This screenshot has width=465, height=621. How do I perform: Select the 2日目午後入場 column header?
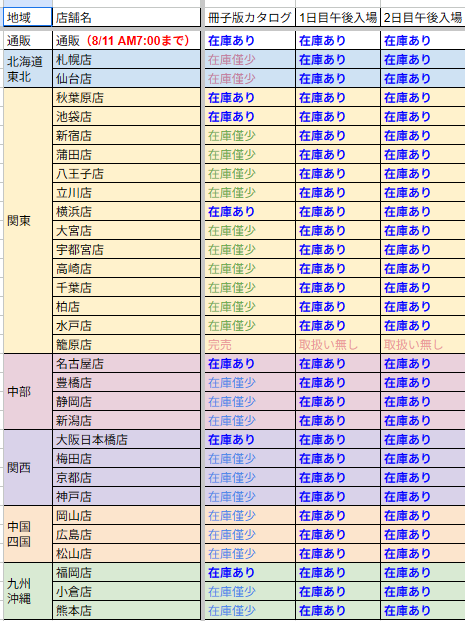[x=423, y=17]
